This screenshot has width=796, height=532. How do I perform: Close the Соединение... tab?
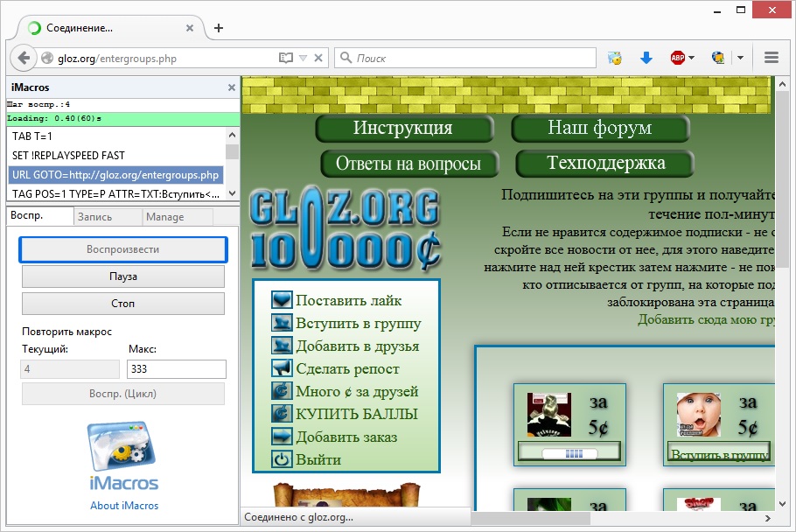point(189,28)
